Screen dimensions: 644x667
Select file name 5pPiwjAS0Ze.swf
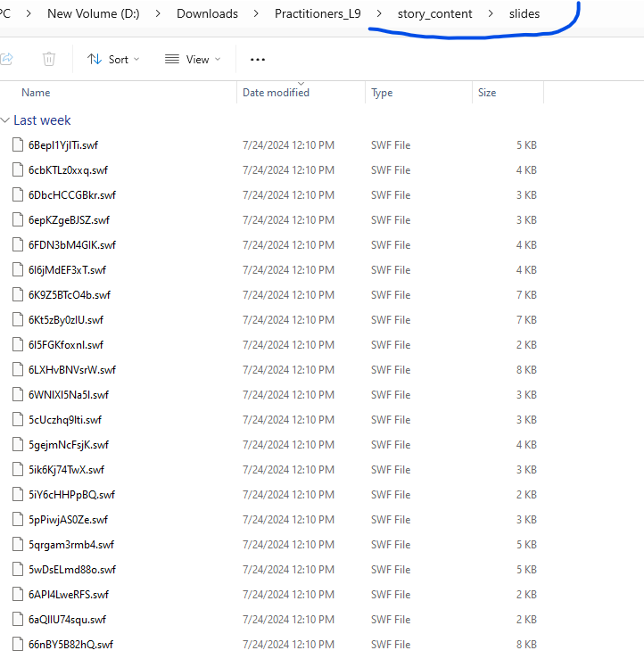pyautogui.click(x=68, y=520)
